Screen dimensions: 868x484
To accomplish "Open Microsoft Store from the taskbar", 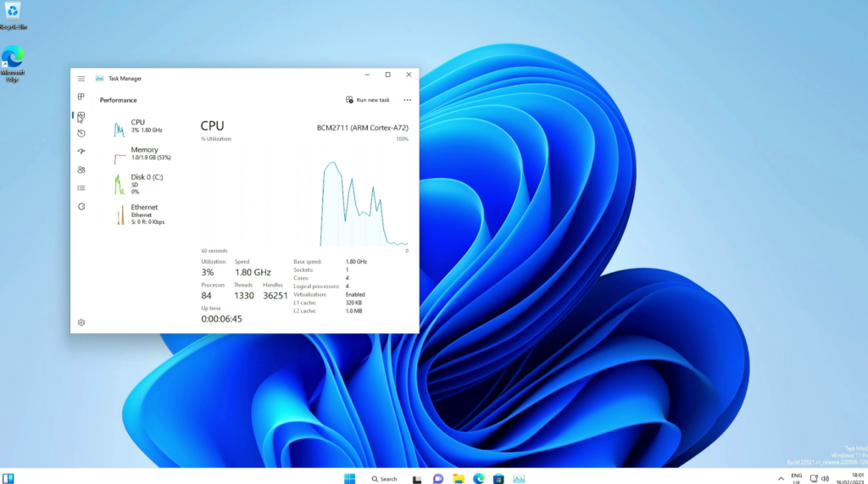I will pyautogui.click(x=498, y=479).
